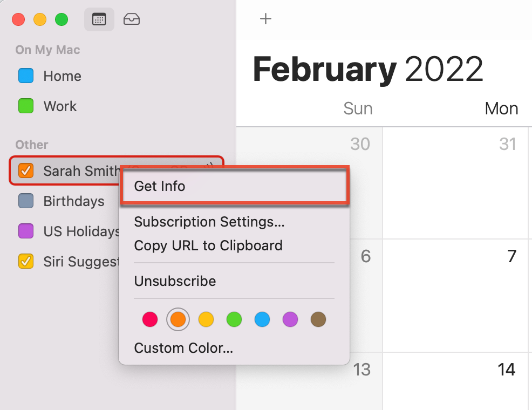The image size is (532, 410).
Task: Click the gray Birthdays calendar icon
Action: (24, 201)
